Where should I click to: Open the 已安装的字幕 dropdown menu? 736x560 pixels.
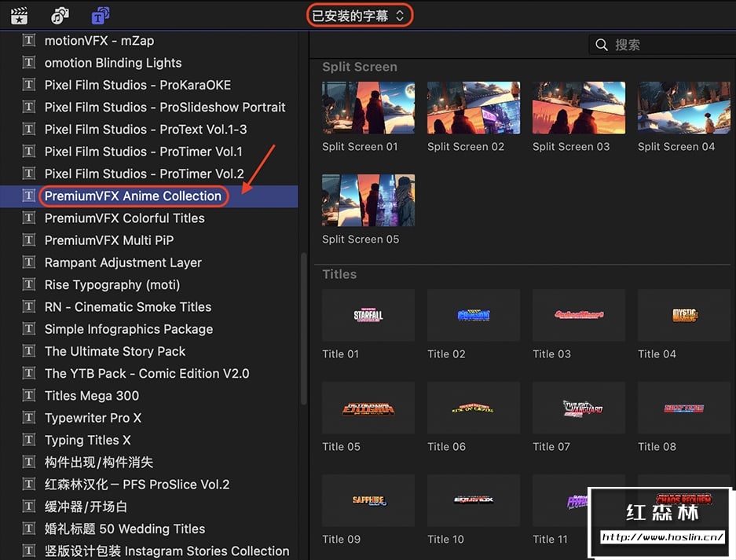click(360, 16)
